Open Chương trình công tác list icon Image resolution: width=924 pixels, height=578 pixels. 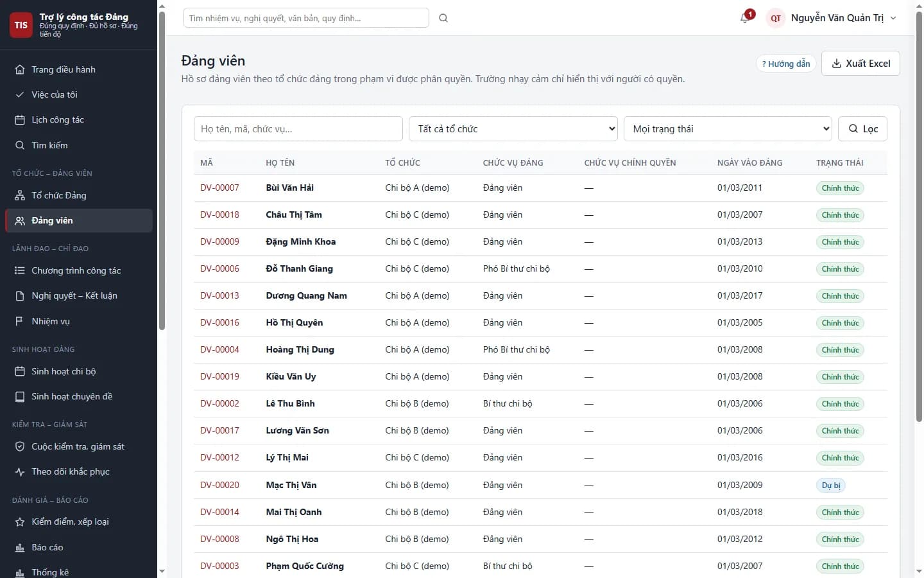pyautogui.click(x=20, y=270)
